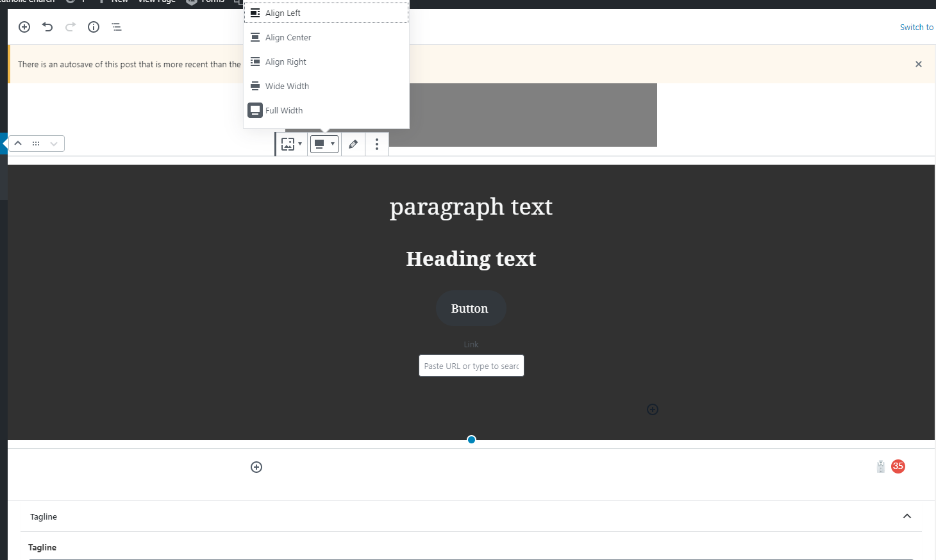Toggle the alignment dropdown in block toolbar

click(x=324, y=144)
